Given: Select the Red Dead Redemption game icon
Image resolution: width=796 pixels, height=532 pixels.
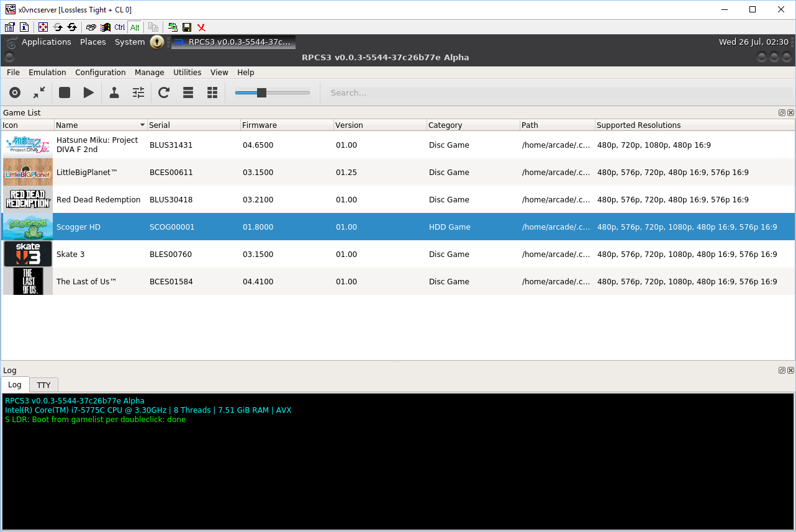Looking at the screenshot, I should [x=28, y=199].
